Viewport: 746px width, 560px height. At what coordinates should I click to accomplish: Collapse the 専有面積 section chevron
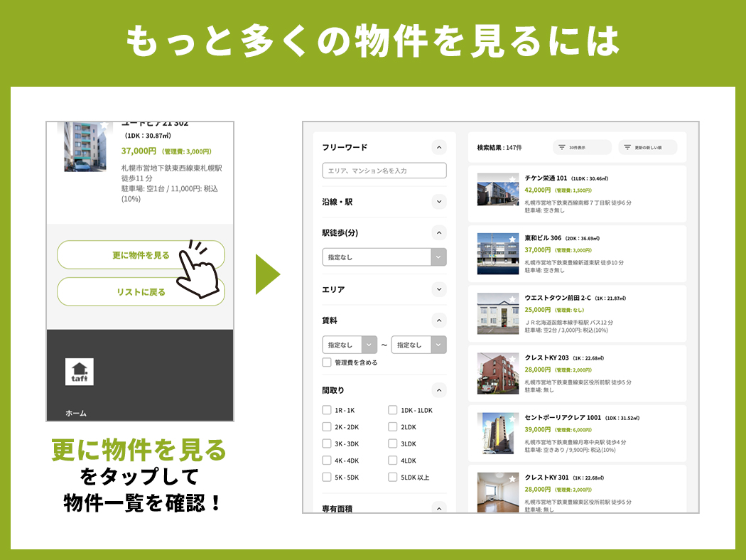coord(439,507)
